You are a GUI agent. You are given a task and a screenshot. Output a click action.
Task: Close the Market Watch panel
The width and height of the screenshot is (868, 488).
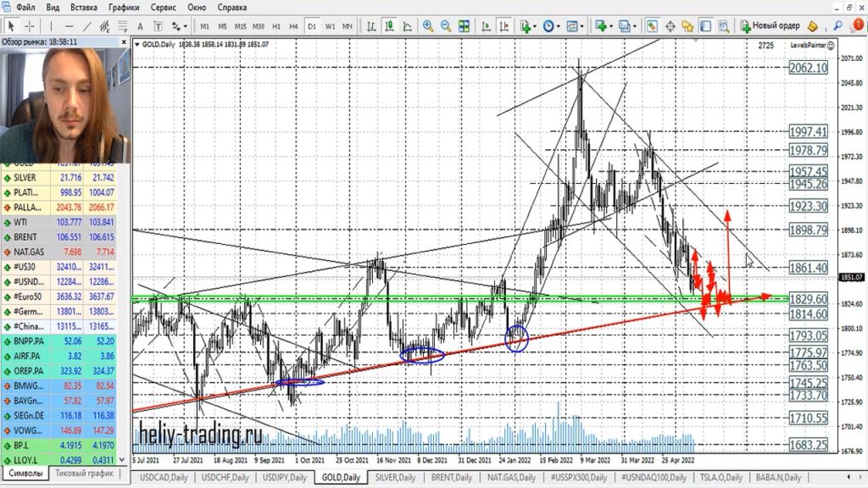click(125, 41)
